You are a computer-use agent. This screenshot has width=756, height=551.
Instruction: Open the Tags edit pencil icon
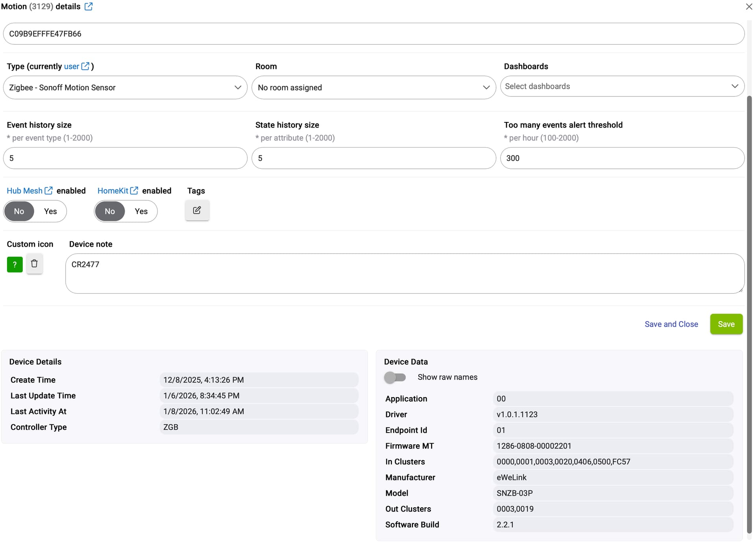(197, 210)
